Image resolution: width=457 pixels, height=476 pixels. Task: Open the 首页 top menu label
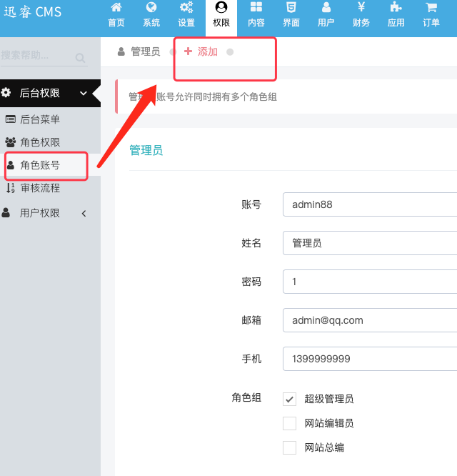116,22
